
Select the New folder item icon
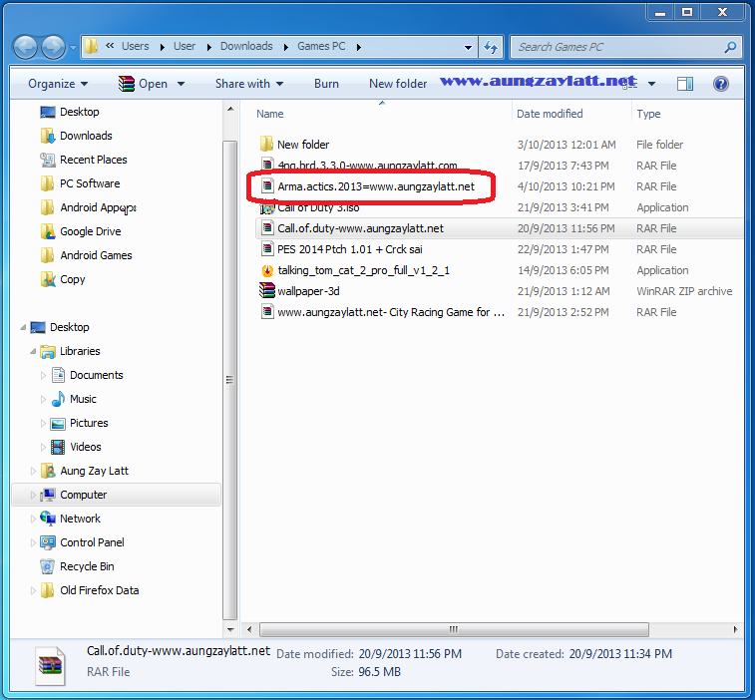(266, 144)
